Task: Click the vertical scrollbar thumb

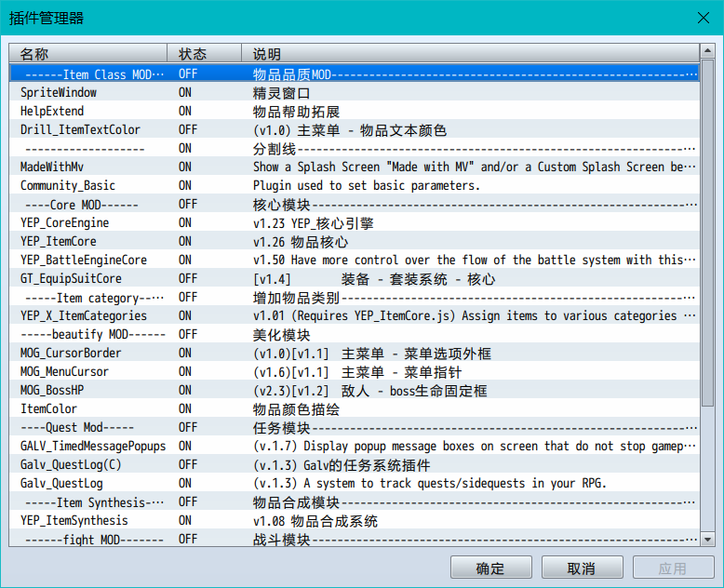Action: (707, 233)
